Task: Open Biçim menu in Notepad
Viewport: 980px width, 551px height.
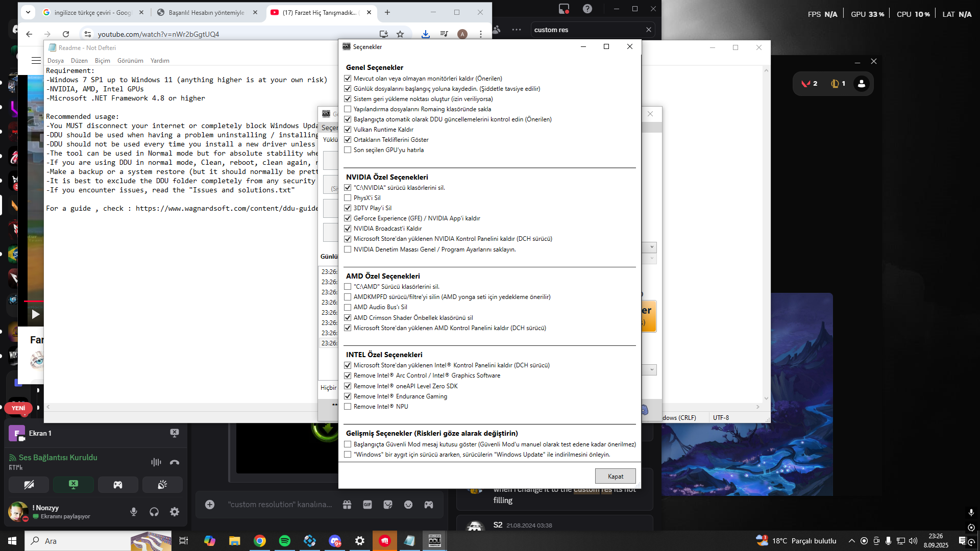Action: 102,61
